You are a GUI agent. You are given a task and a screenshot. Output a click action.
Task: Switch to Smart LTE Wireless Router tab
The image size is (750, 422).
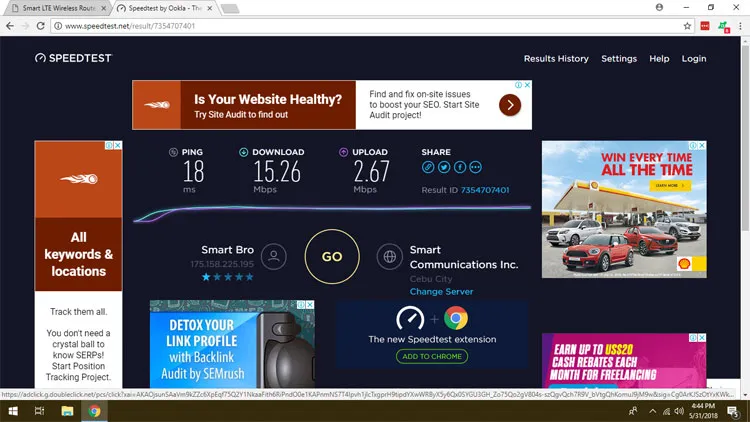pos(58,8)
